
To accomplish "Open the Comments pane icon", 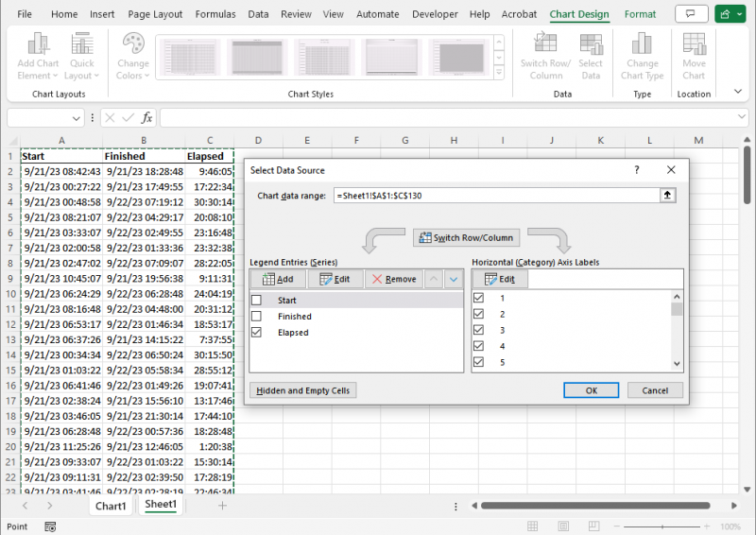I will click(692, 14).
